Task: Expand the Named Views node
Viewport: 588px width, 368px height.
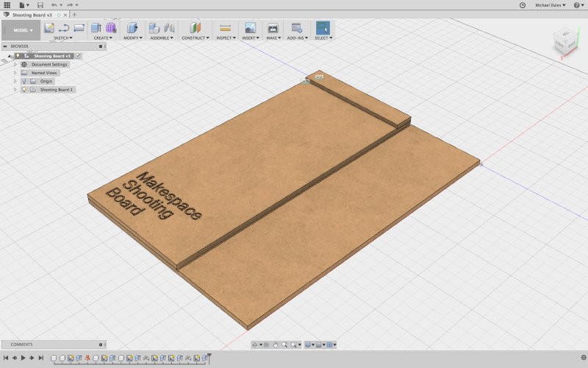Action: click(x=15, y=73)
